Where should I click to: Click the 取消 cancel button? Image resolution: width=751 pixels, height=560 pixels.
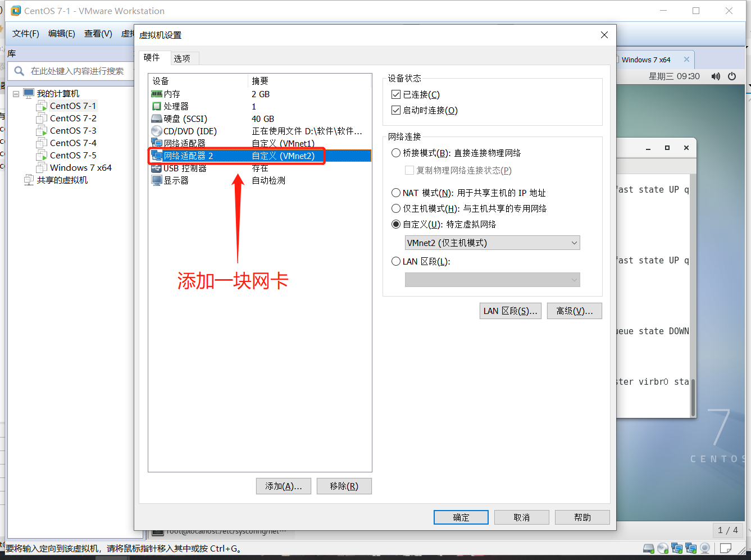point(522,517)
